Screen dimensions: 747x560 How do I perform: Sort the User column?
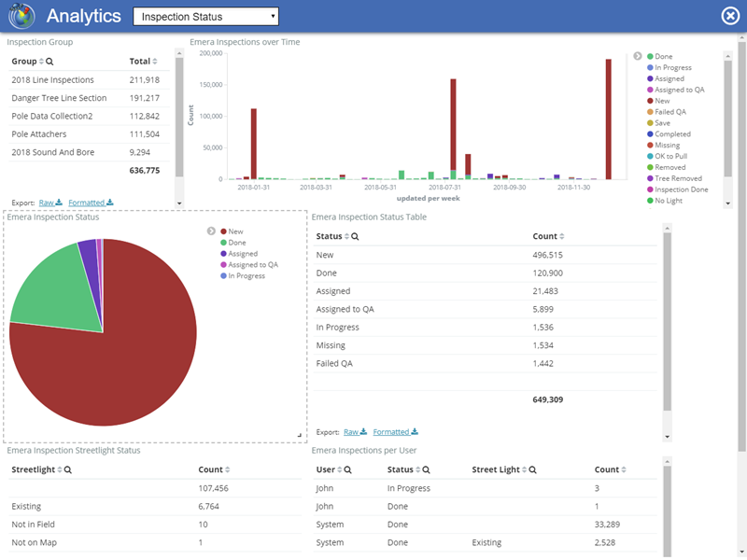coord(340,469)
